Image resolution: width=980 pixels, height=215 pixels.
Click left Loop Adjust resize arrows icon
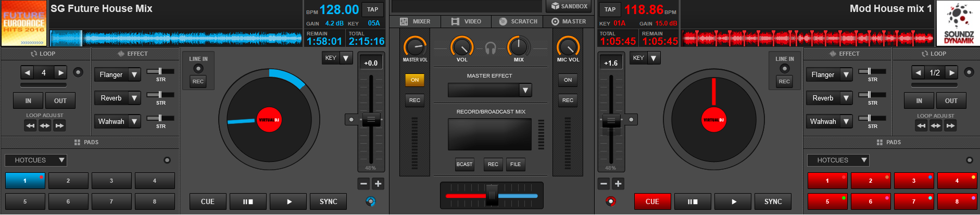(45, 125)
